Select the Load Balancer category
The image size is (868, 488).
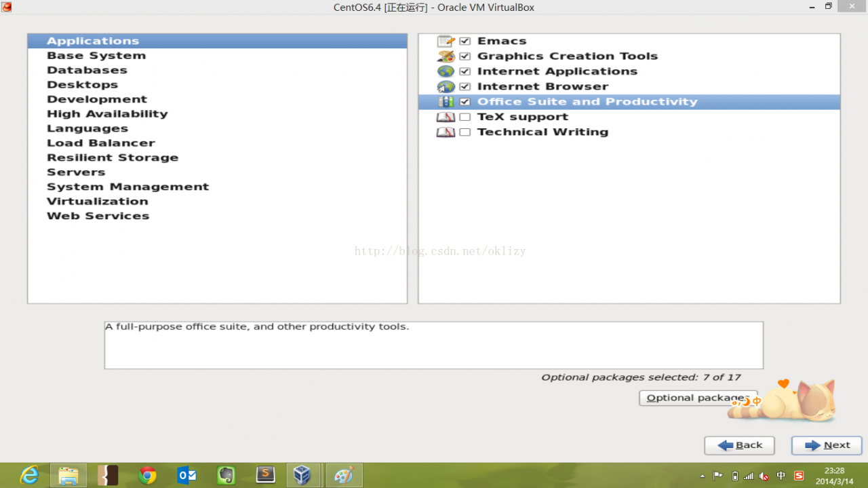(217, 143)
